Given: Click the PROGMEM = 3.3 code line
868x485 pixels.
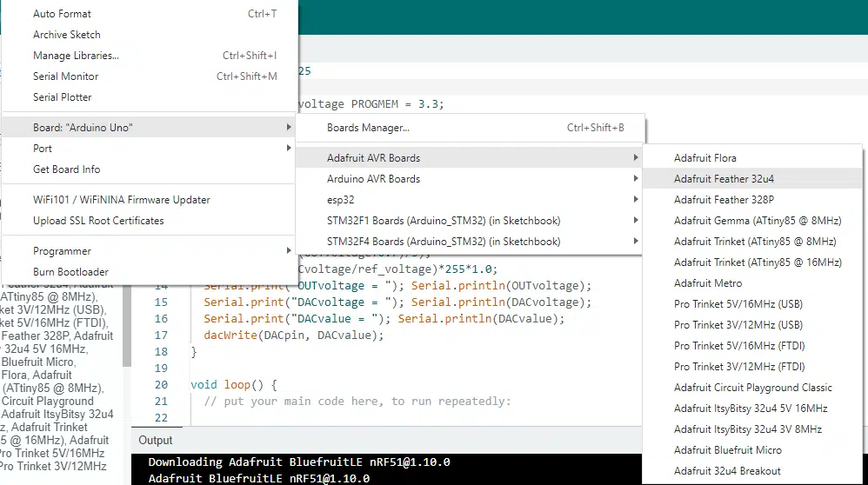Looking at the screenshot, I should pos(371,104).
